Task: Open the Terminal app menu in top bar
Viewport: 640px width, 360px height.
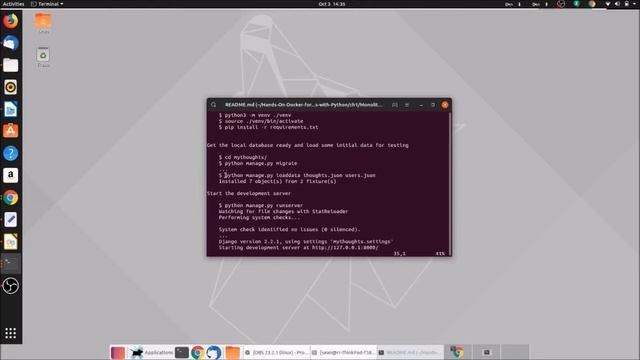Action: 47,4
